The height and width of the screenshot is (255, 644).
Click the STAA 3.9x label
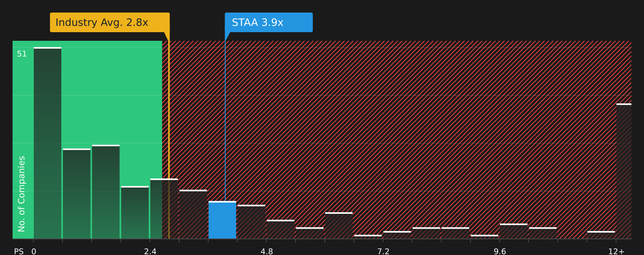pos(269,22)
